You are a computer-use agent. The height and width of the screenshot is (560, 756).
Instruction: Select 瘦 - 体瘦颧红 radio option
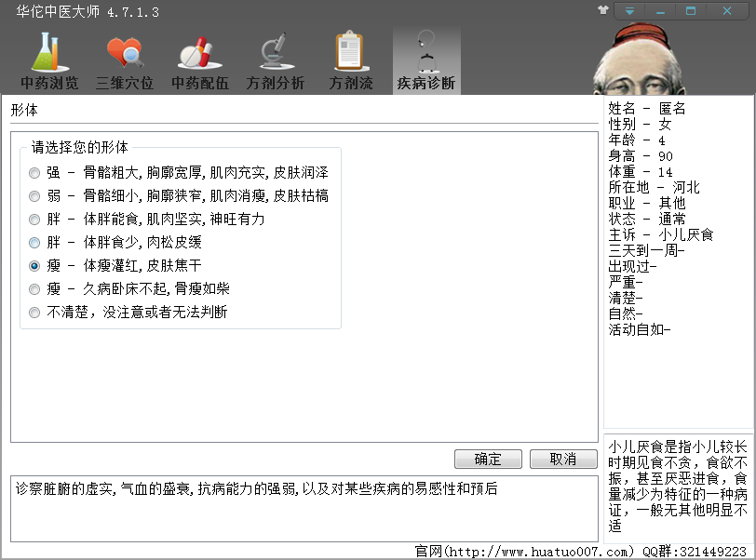click(34, 266)
